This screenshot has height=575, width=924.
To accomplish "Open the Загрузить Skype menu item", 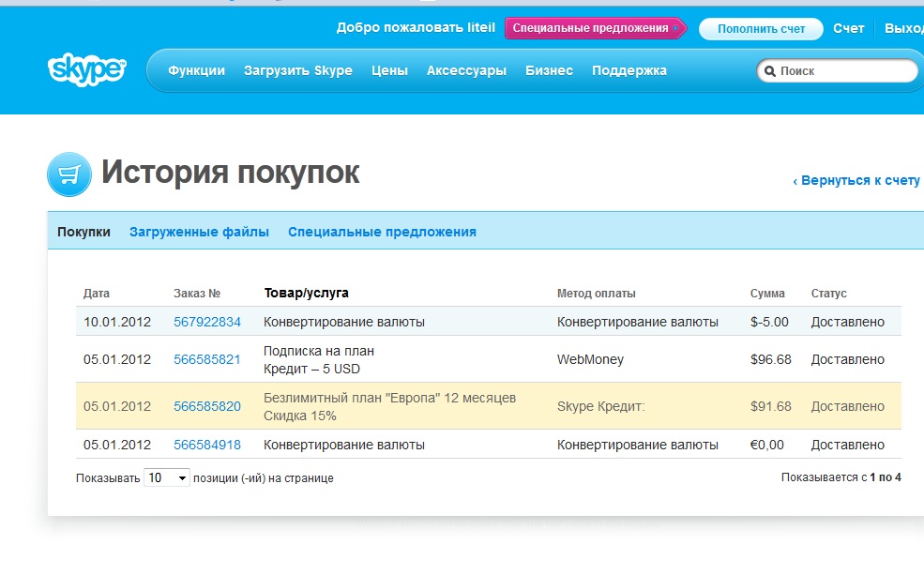I will point(298,70).
